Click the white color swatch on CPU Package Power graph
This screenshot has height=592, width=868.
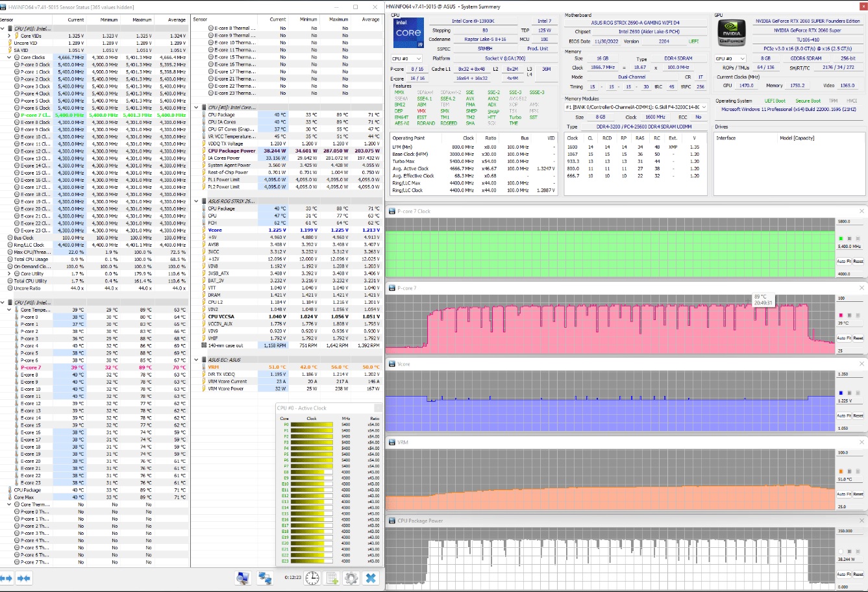click(x=841, y=551)
